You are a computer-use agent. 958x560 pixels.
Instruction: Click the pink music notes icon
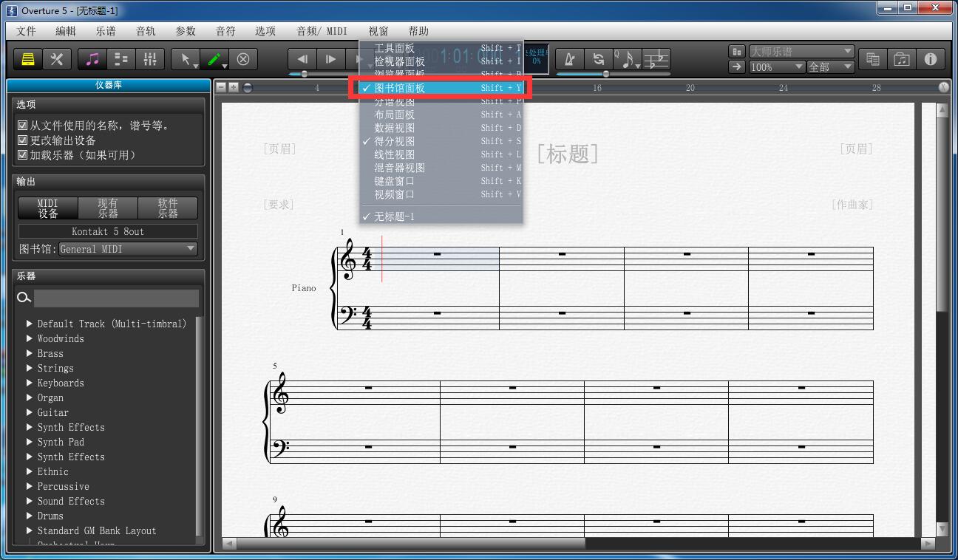(x=92, y=59)
